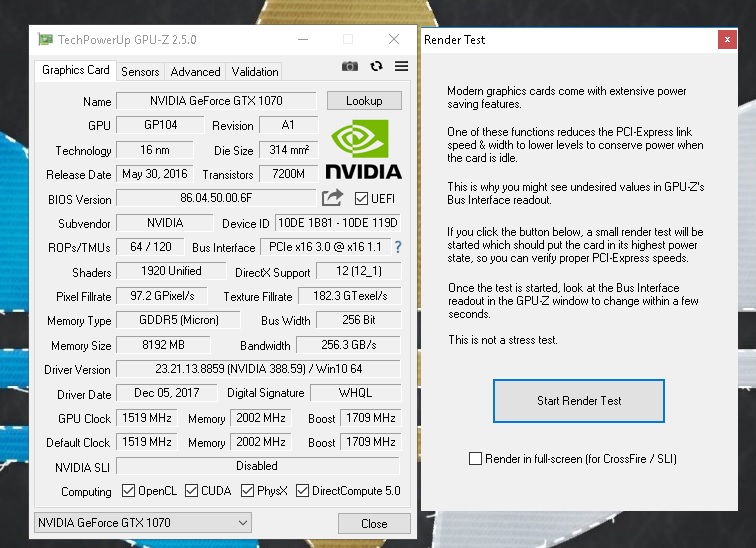Click the Name field NVIDIA GeForce GTX 1070

coord(216,101)
